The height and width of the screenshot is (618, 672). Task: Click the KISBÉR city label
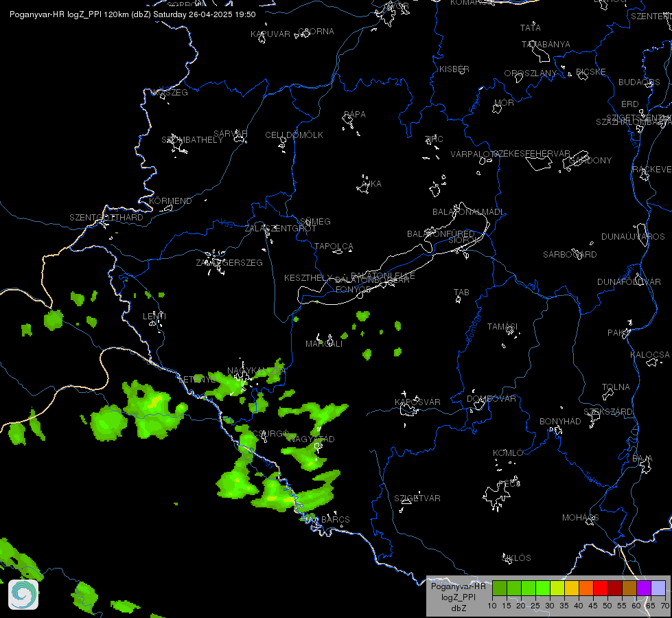(x=454, y=69)
